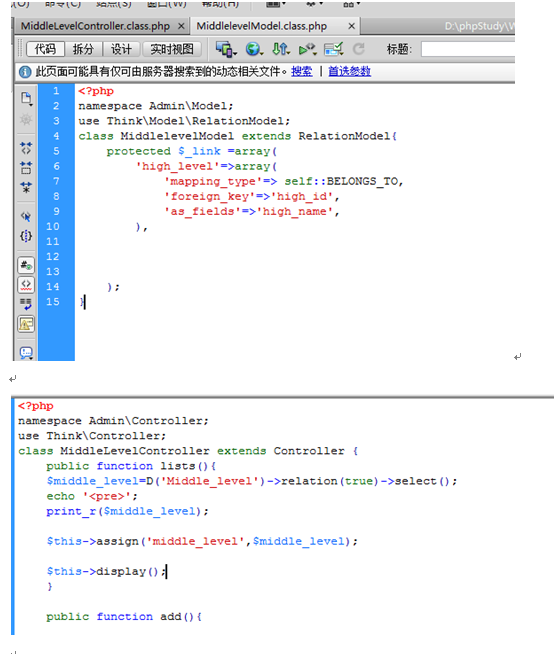Click 'public function add(){' line
554x654 pixels.
[124, 616]
